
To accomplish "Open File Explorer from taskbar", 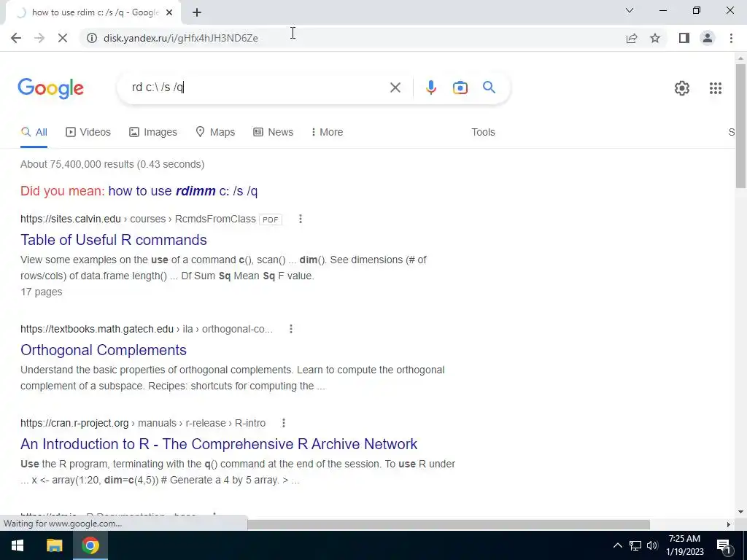I will tap(54, 545).
